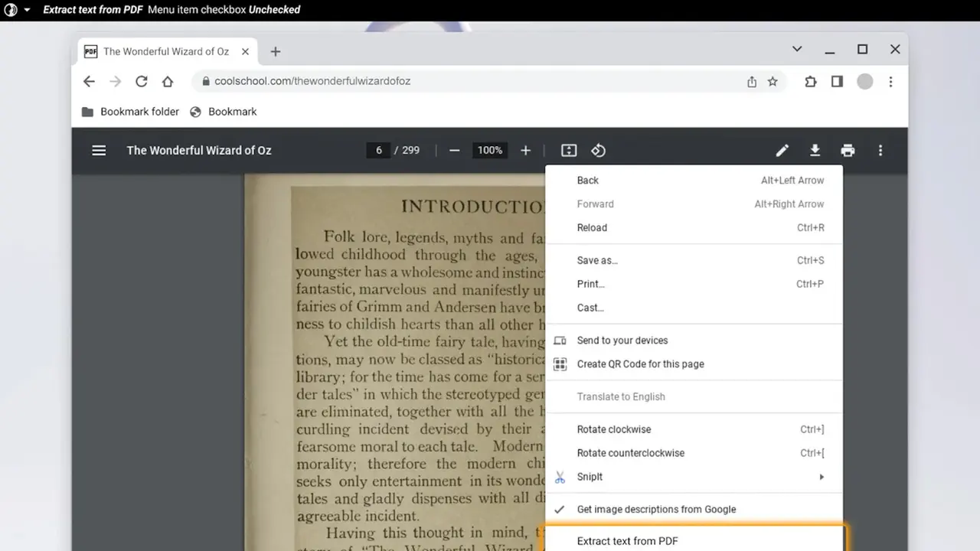Click the address bar URL
This screenshot has width=980, height=551.
point(312,81)
